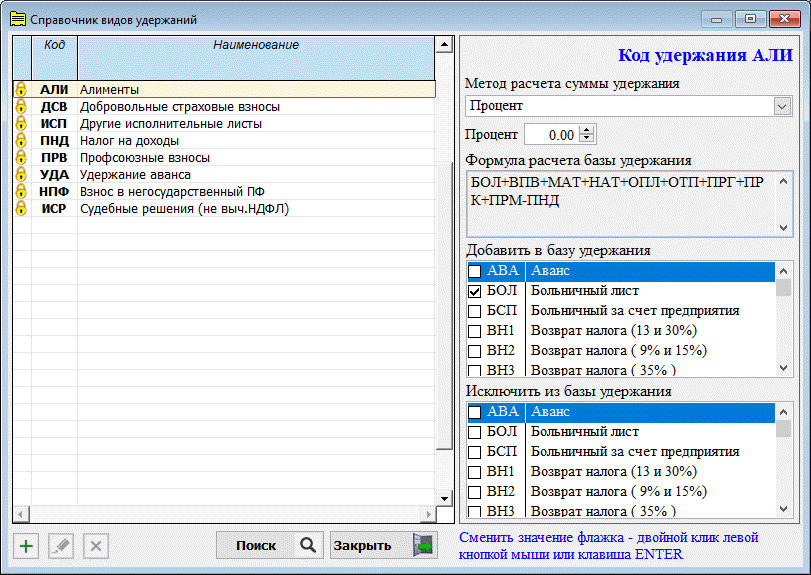Select the Удержание аванса row

tap(224, 174)
